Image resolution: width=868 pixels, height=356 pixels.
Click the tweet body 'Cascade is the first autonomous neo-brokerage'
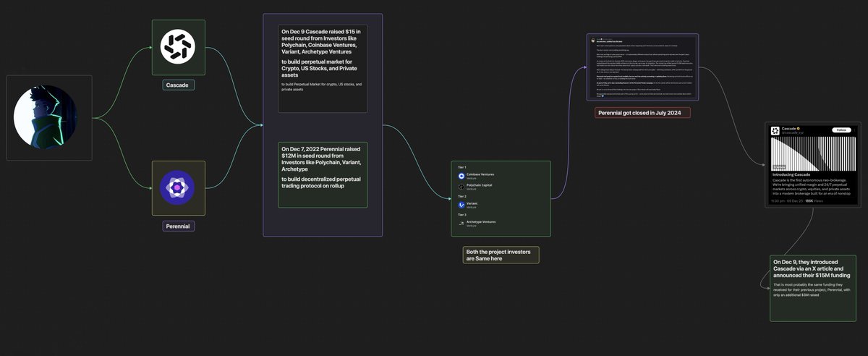click(x=812, y=188)
